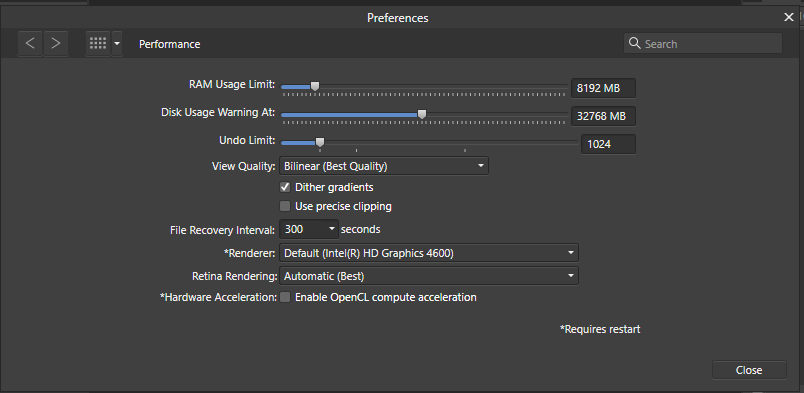Open the preferences section arrow menu
Image resolution: width=804 pixels, height=393 pixels.
[x=117, y=44]
